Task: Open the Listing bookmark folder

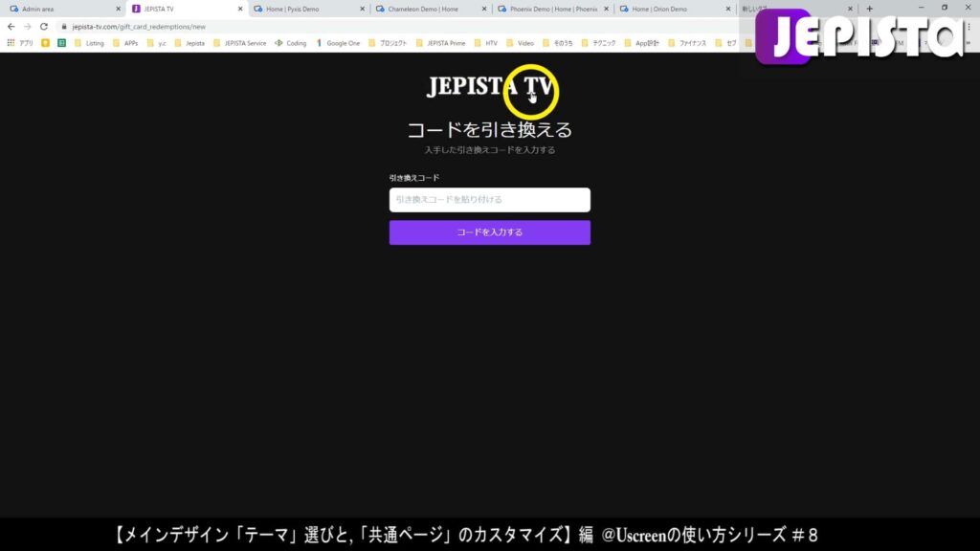Action: tap(89, 43)
